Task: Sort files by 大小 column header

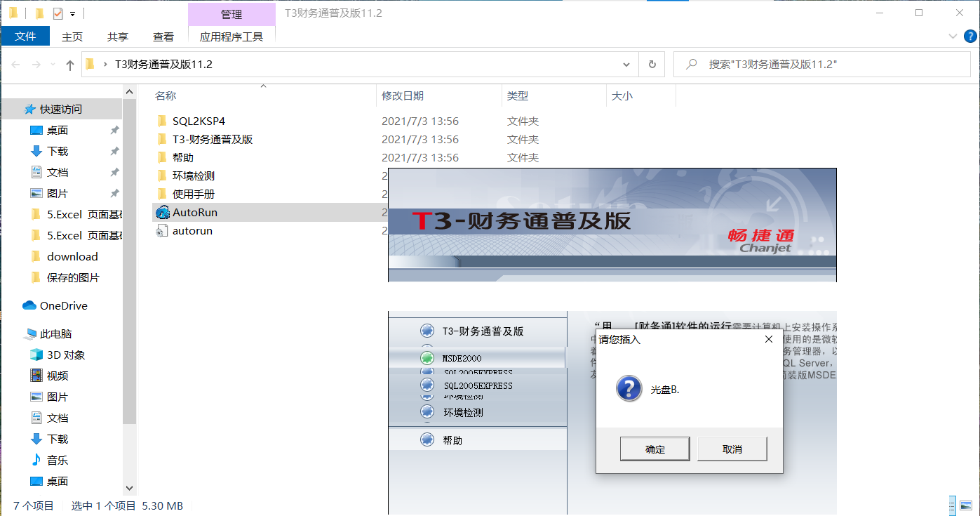Action: (622, 95)
